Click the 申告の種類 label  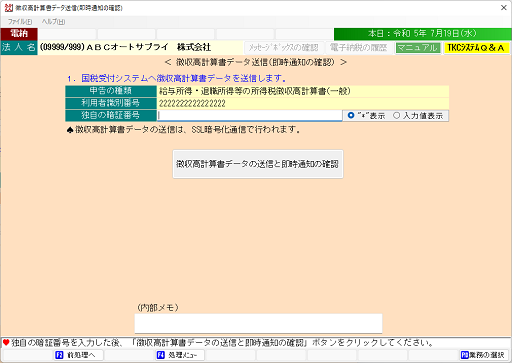pos(111,91)
